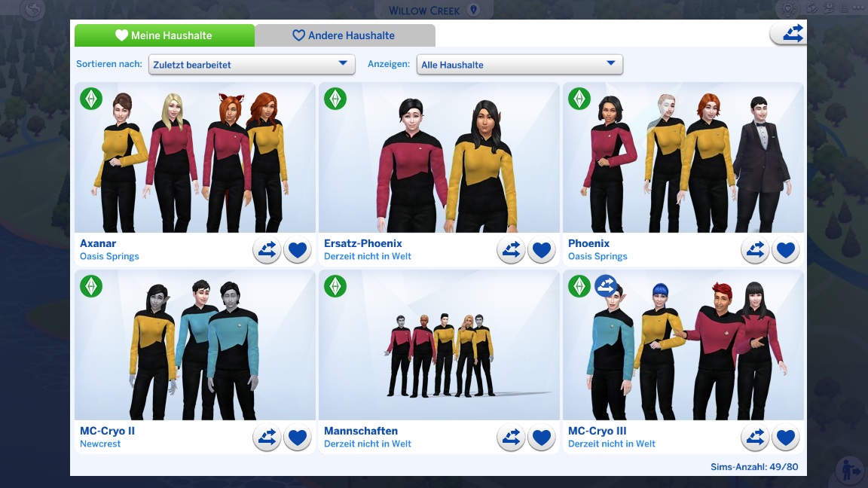
Task: Click the transfer icon for MC-Cryo III
Action: [755, 438]
